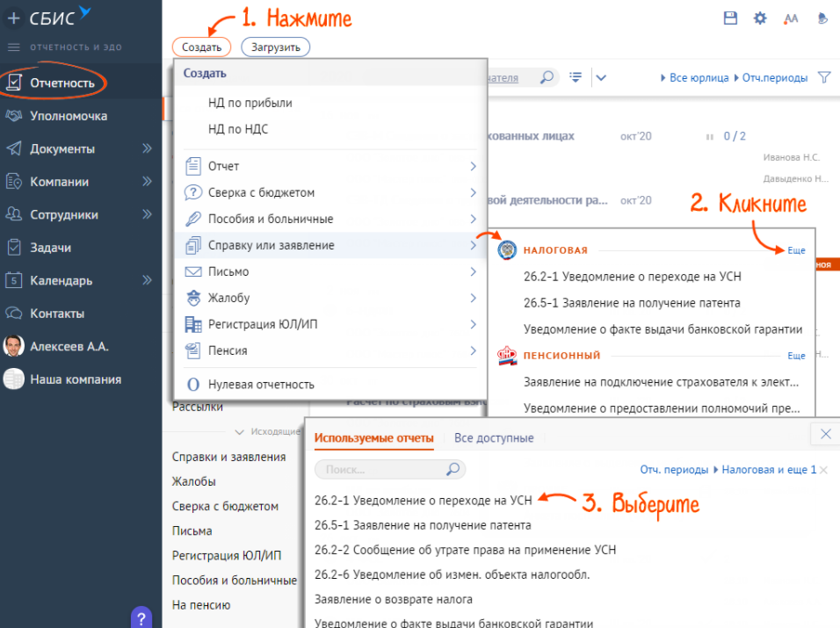
Task: Open Справки и заявления in left list
Action: (228, 457)
